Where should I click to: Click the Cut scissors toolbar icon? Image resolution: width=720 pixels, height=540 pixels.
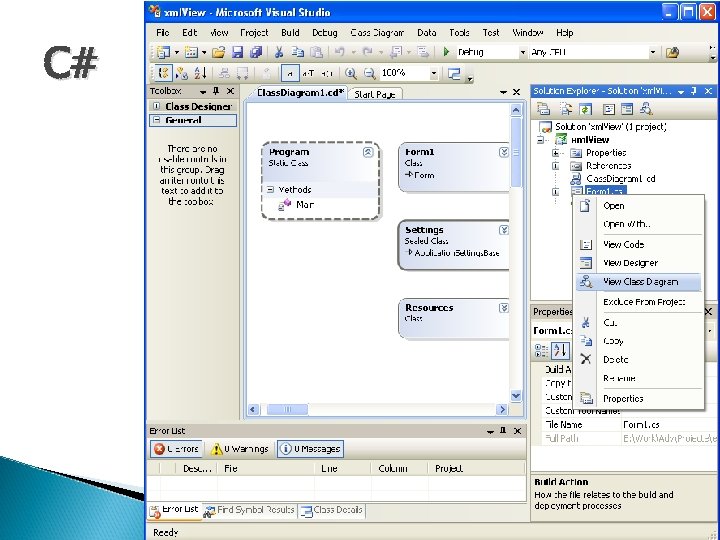click(278, 52)
